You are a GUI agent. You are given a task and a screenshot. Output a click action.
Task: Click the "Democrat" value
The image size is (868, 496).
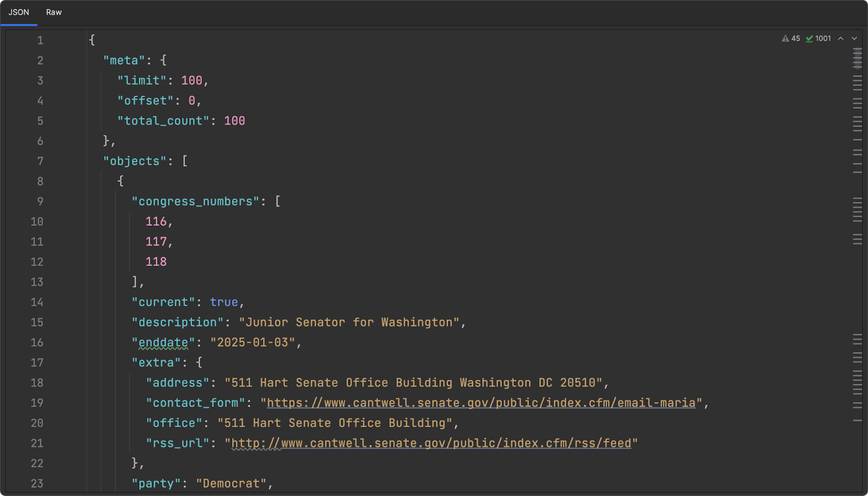click(x=231, y=484)
